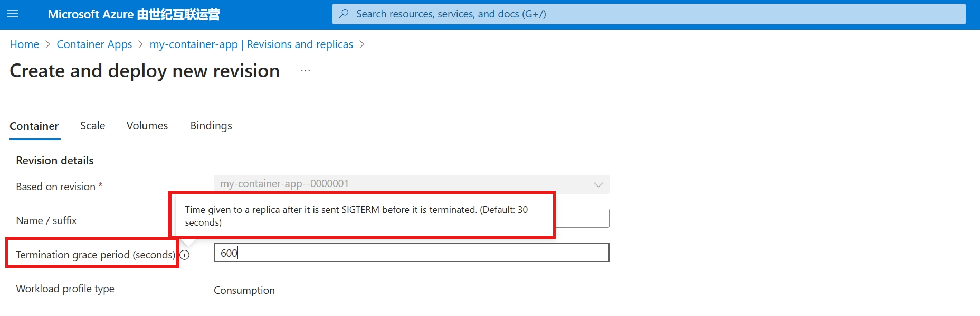Click the termination grace period info icon
Screen dimensions: 980x316
[185, 255]
